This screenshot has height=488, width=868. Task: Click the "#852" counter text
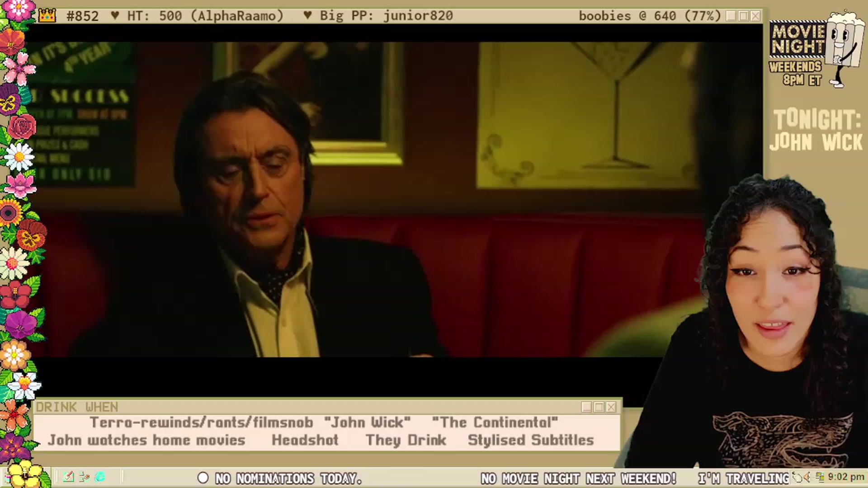click(82, 16)
